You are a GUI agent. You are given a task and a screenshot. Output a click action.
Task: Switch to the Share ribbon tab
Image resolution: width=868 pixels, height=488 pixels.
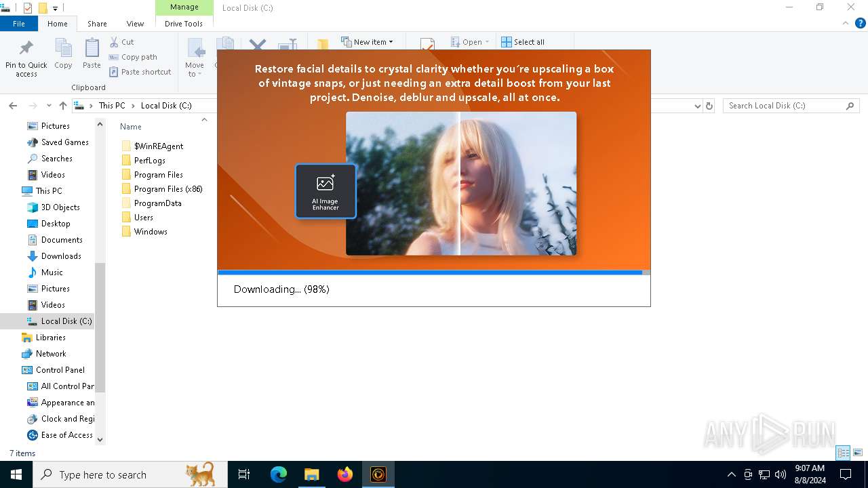coord(97,24)
